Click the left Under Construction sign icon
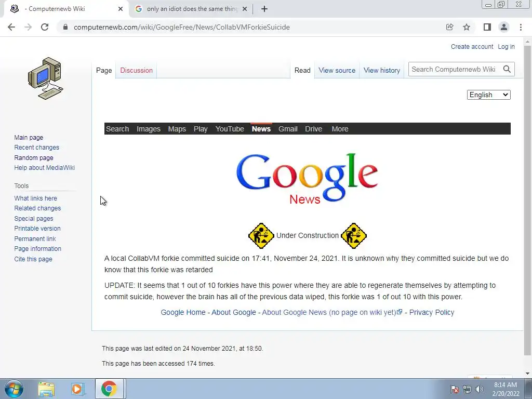This screenshot has width=532, height=399. coord(261,235)
